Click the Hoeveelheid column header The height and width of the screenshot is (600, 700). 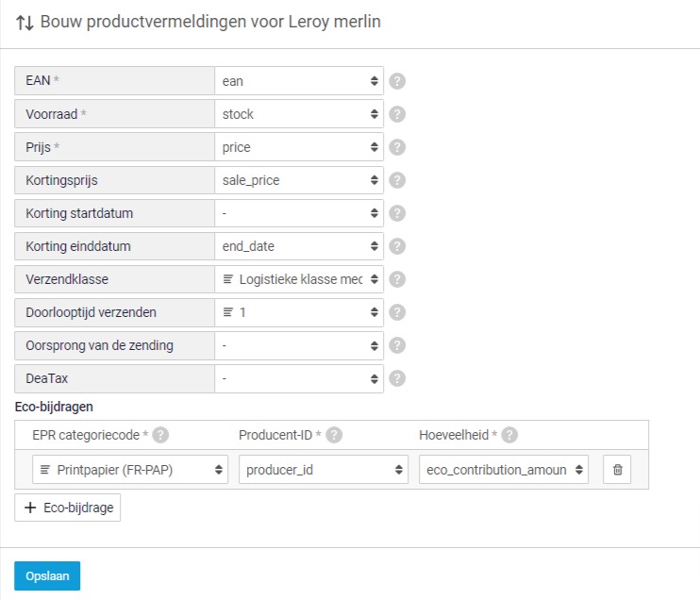pyautogui.click(x=454, y=435)
